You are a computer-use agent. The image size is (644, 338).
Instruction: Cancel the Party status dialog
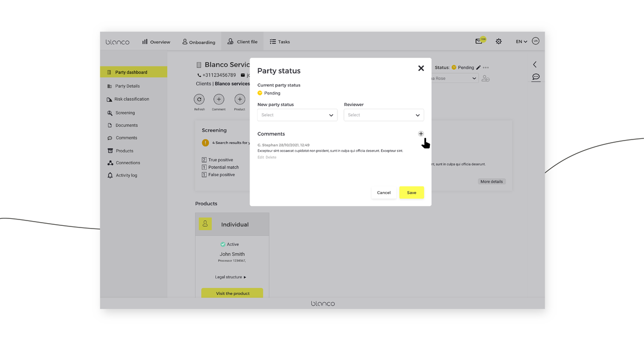(x=384, y=192)
